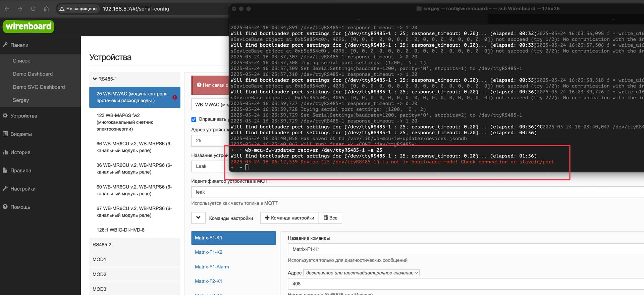The height and width of the screenshot is (295, 644).
Task: Open Demo SVG Dashboard in sidebar
Action: coord(39,87)
